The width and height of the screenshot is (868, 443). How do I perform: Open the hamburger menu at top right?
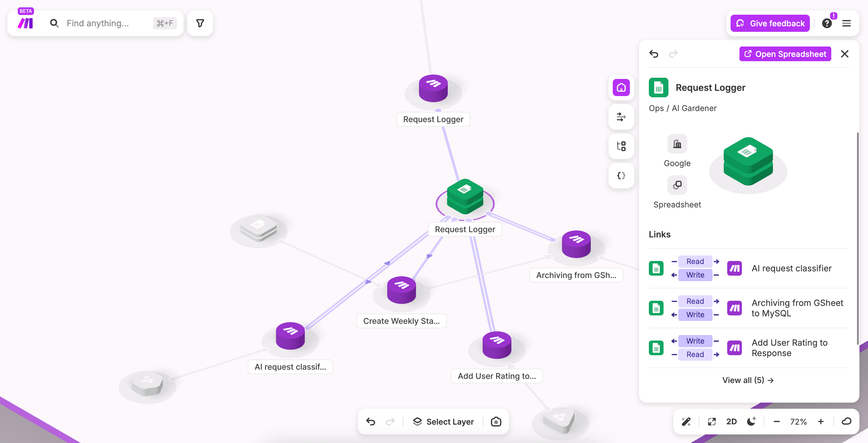tap(847, 23)
